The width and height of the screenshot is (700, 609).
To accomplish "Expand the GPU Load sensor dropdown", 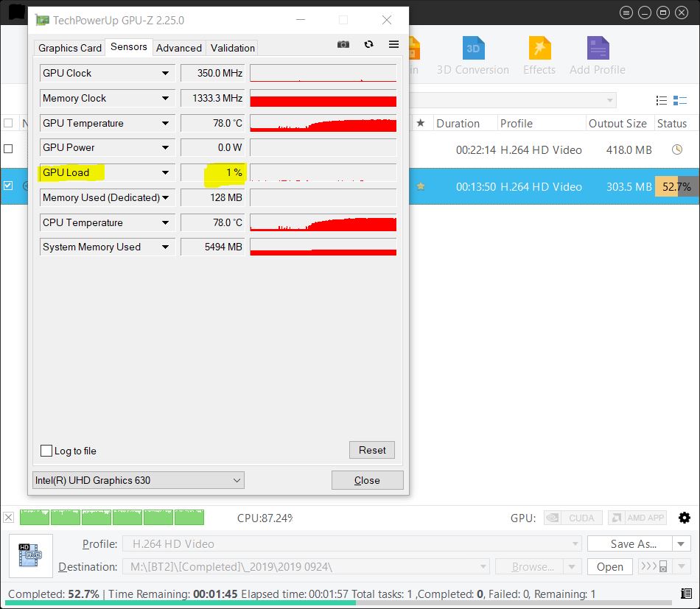I will (165, 172).
